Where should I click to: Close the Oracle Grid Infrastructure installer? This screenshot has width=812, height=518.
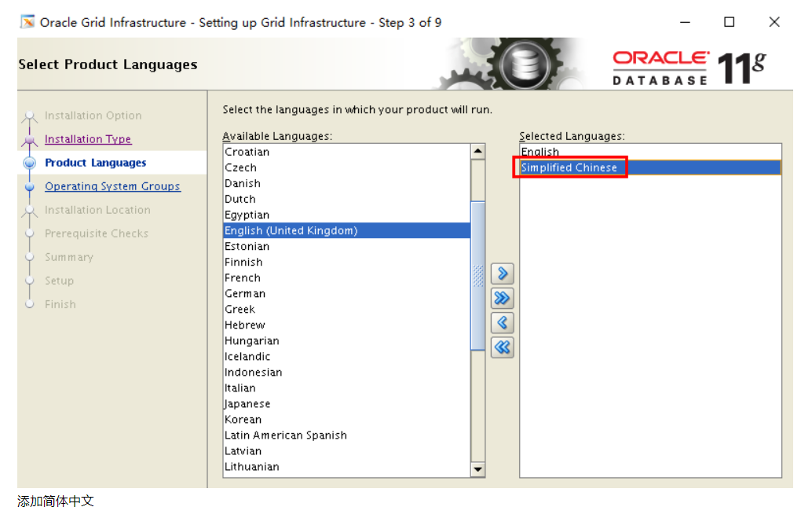(774, 22)
